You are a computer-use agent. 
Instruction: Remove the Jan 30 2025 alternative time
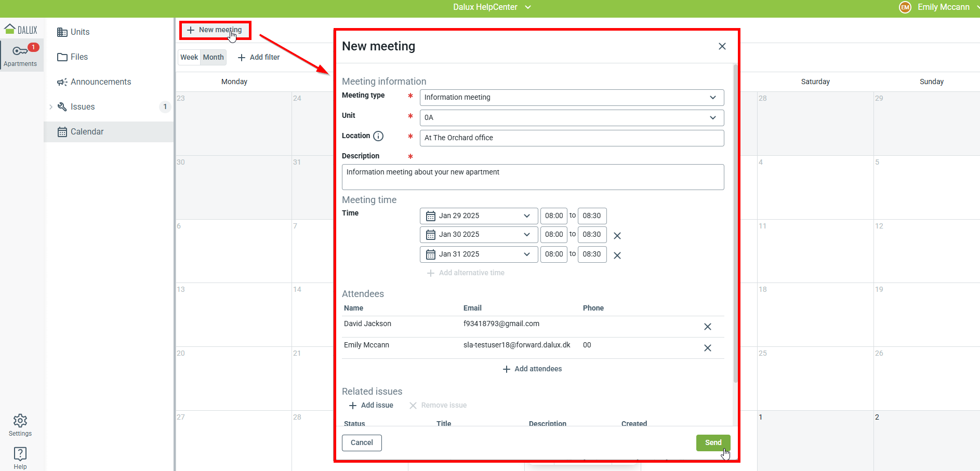[617, 236]
